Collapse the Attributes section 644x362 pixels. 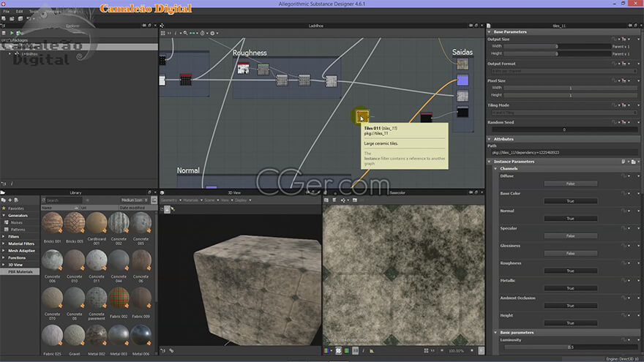point(489,139)
